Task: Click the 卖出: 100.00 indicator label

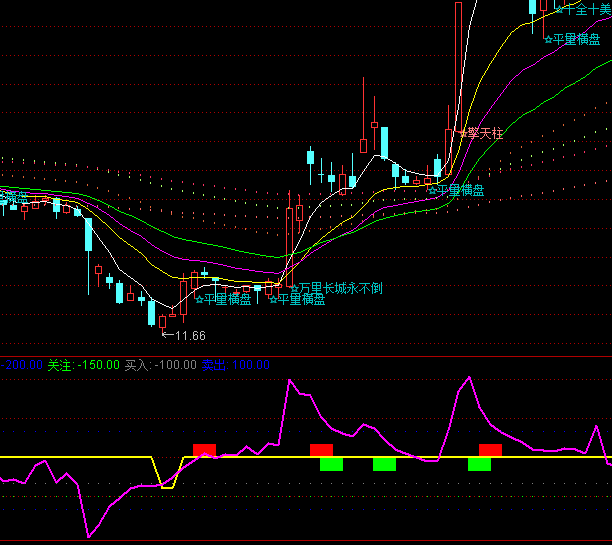Action: point(230,365)
